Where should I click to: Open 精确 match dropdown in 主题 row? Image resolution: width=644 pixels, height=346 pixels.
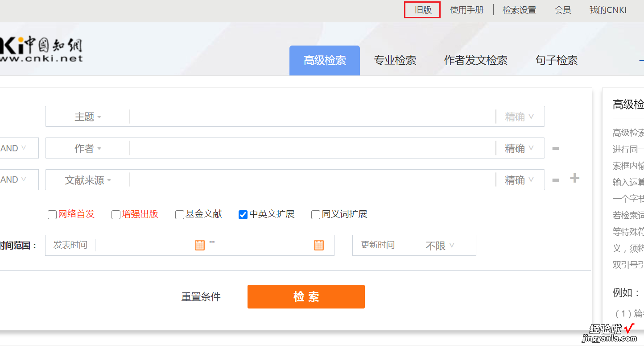(520, 117)
